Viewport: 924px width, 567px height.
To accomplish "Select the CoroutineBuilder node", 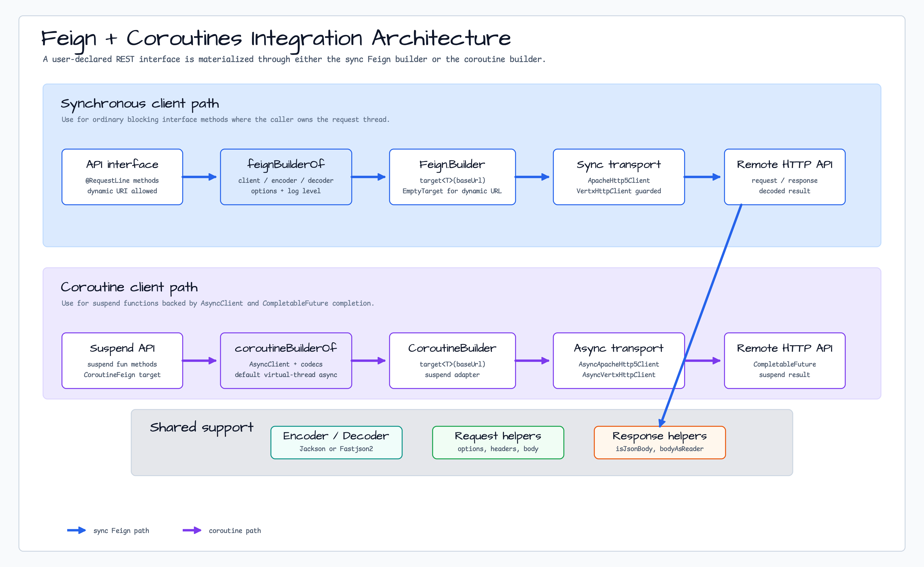I will [452, 361].
